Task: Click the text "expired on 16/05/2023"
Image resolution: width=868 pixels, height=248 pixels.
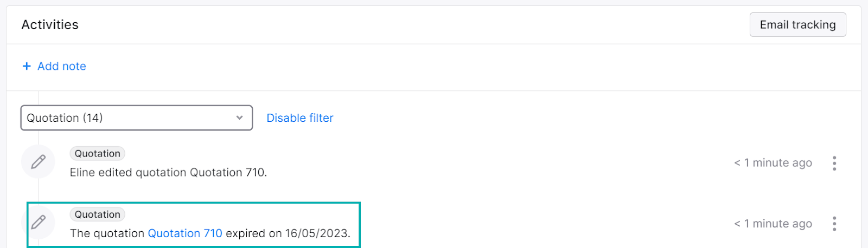Action: tap(288, 233)
